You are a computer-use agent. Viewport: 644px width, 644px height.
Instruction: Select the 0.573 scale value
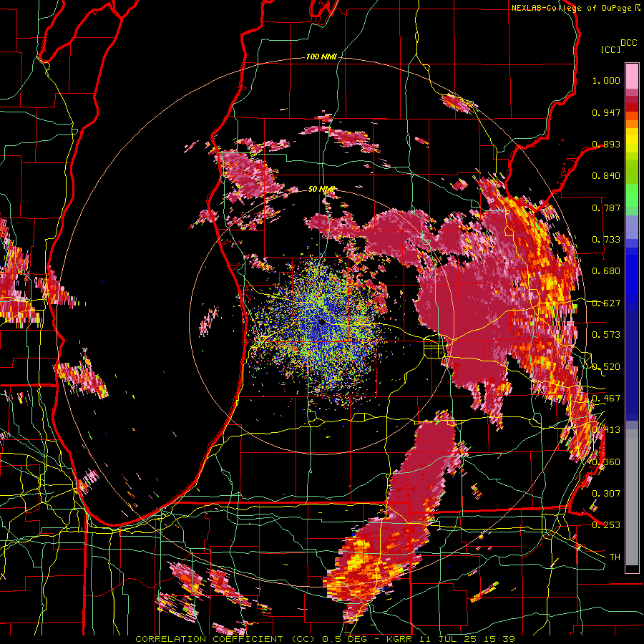606,335
